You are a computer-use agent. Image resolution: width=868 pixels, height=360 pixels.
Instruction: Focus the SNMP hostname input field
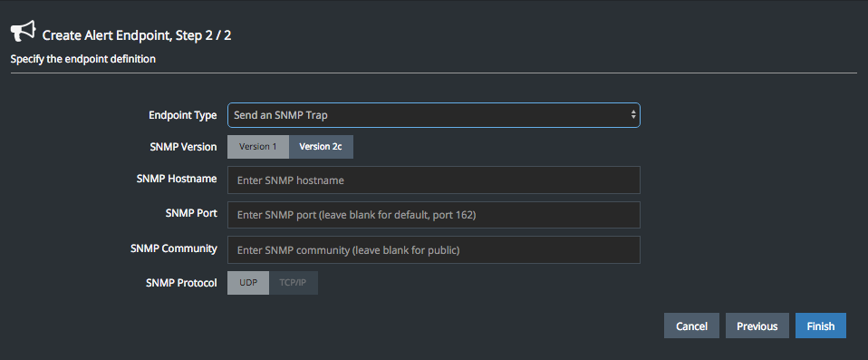point(433,180)
